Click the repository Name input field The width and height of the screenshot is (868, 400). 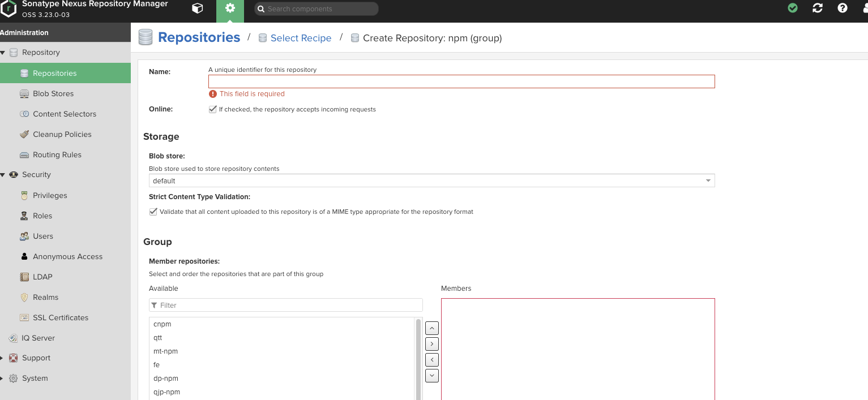461,81
